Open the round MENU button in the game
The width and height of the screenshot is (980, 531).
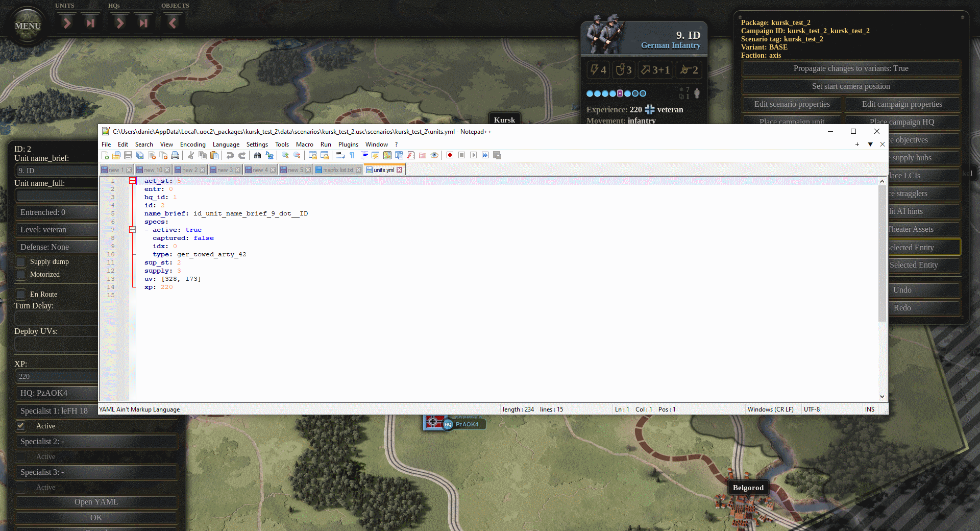coord(28,26)
